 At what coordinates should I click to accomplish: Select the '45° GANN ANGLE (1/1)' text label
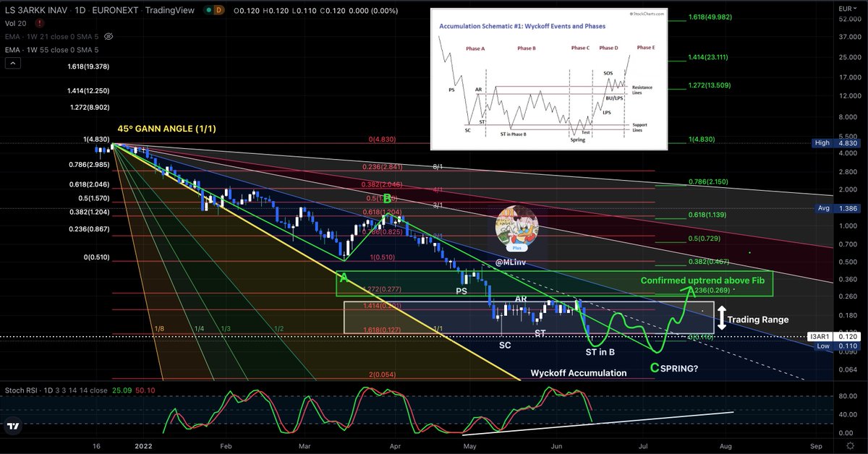click(x=166, y=129)
